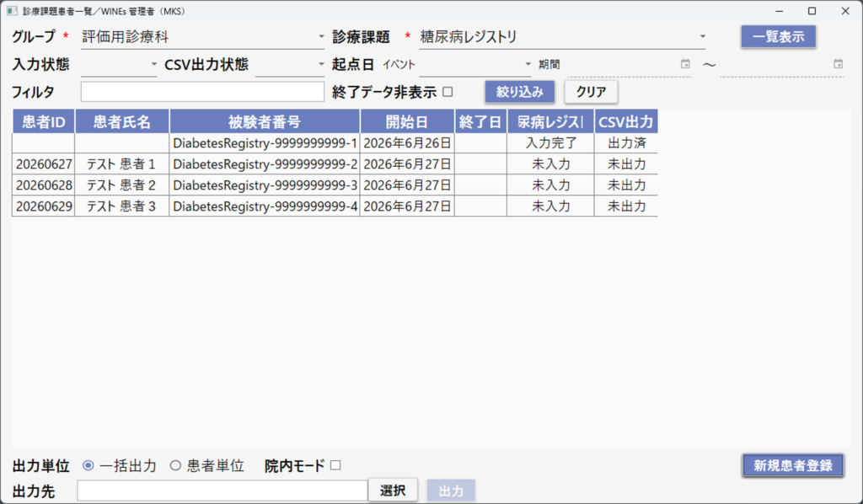Click the 出力 button
Viewport: 863px width, 504px height.
pyautogui.click(x=452, y=491)
